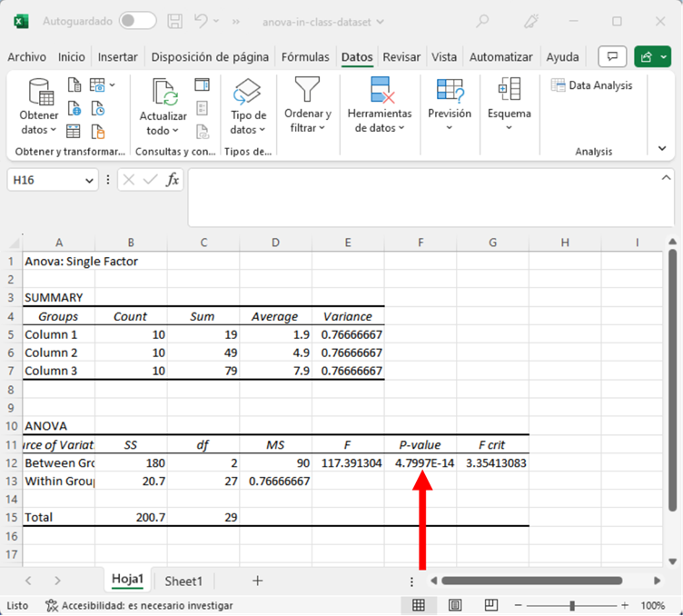Open the comments button in ribbon

(x=614, y=56)
